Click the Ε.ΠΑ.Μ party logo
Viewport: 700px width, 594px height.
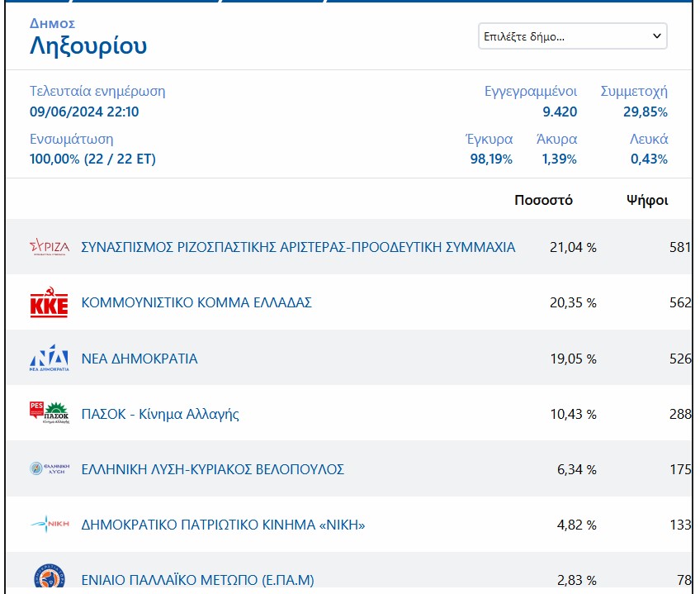49,577
